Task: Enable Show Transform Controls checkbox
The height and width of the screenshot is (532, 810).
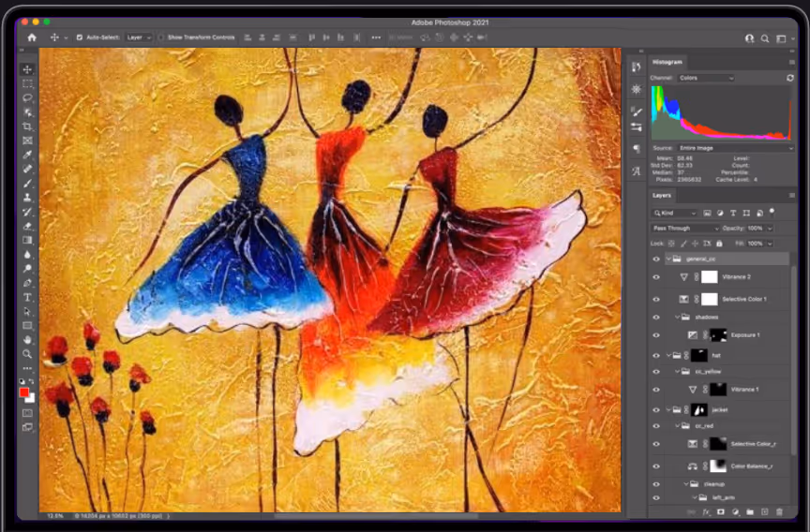Action: point(161,37)
